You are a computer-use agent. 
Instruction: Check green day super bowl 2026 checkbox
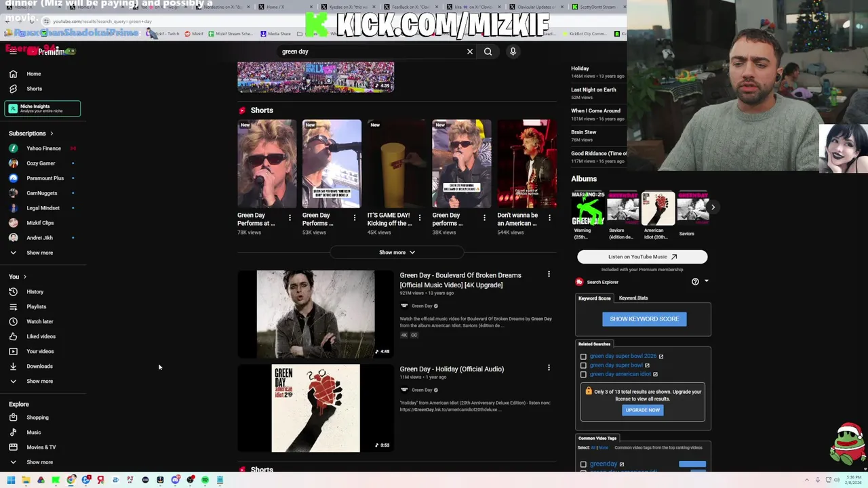point(583,357)
